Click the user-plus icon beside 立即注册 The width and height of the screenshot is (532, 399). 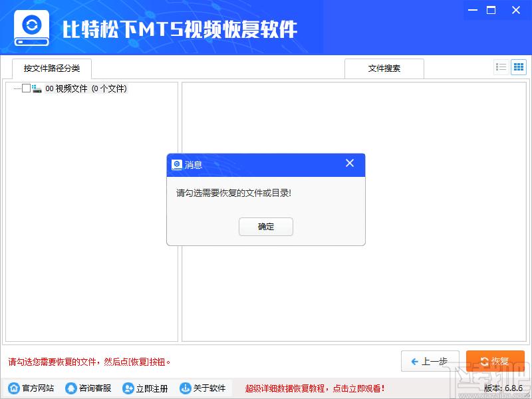(128, 388)
